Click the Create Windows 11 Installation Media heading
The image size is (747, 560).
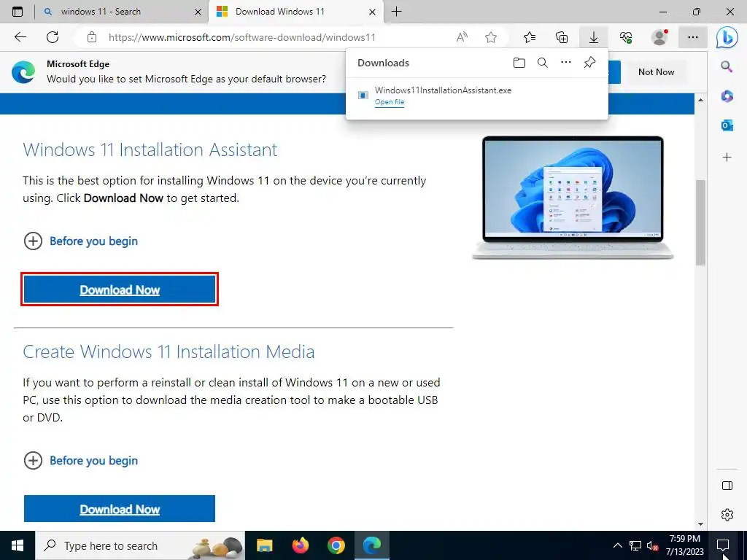tap(169, 351)
